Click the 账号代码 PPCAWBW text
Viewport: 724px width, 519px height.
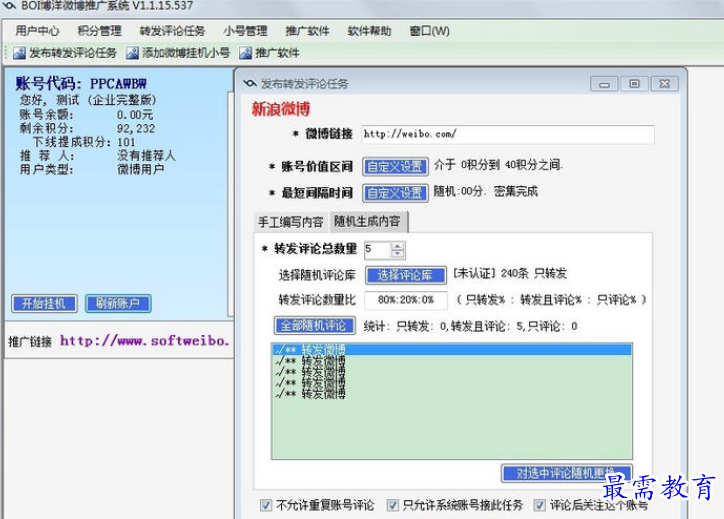tap(81, 84)
